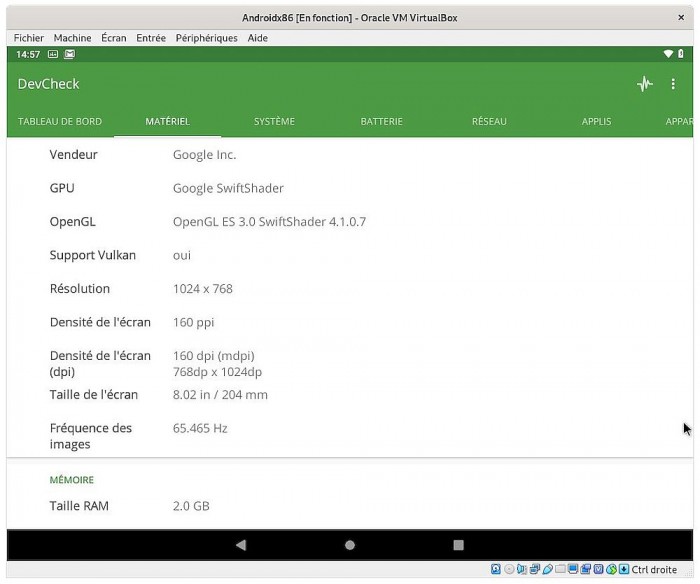Open the Fichier menu
The image size is (700, 584).
click(29, 38)
